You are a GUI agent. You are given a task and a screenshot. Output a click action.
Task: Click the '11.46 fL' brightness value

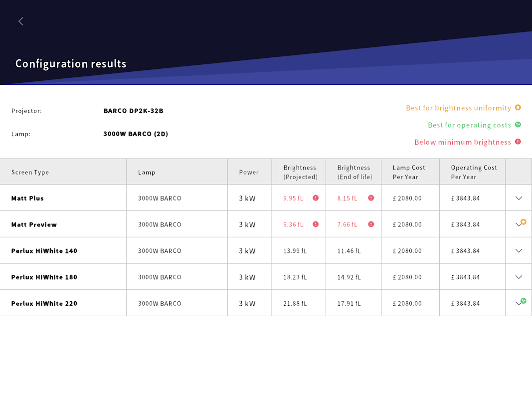[x=349, y=251]
